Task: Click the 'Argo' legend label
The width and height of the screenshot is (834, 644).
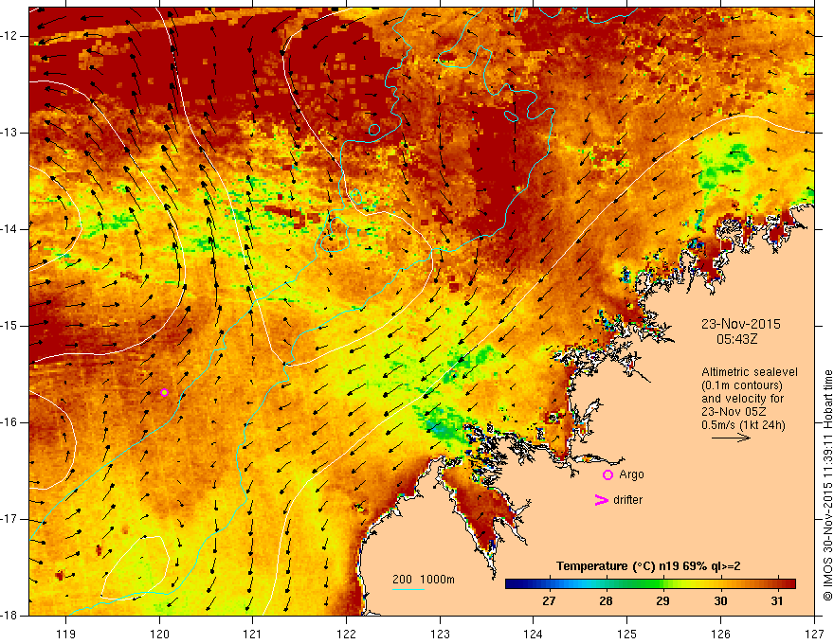Action: click(631, 474)
